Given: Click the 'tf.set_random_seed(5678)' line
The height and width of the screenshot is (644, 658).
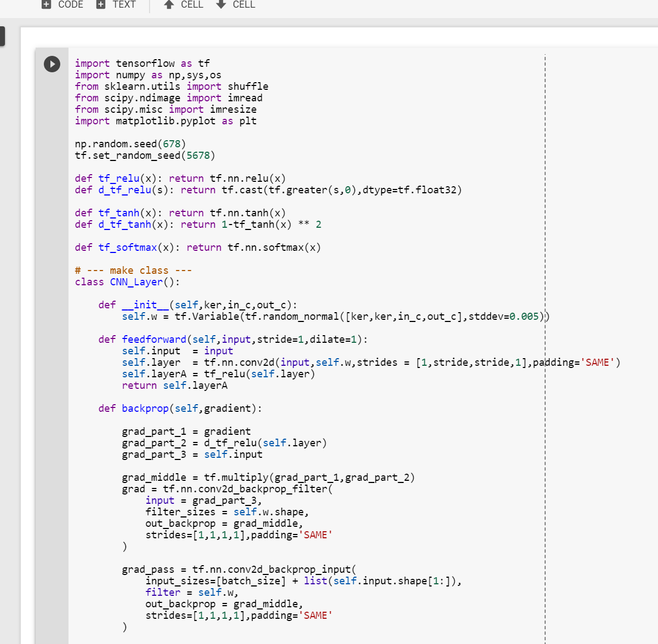Looking at the screenshot, I should click(x=145, y=156).
